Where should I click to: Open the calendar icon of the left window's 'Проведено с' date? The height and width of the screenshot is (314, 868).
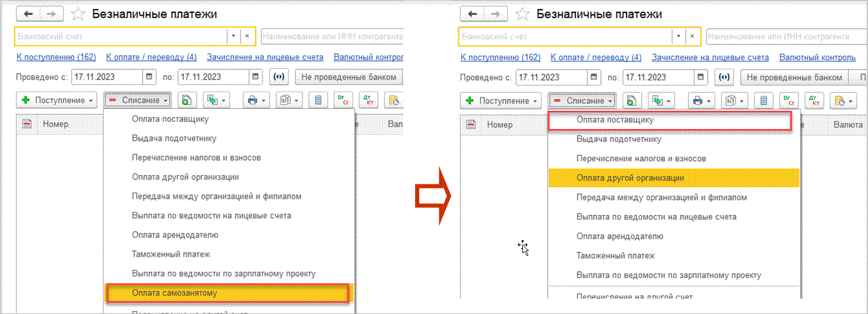coord(149,77)
